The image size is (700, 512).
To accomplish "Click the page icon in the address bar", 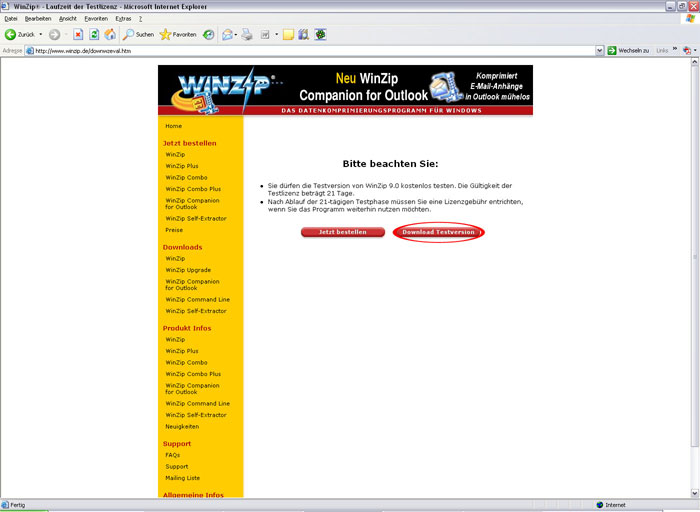I will 30,51.
